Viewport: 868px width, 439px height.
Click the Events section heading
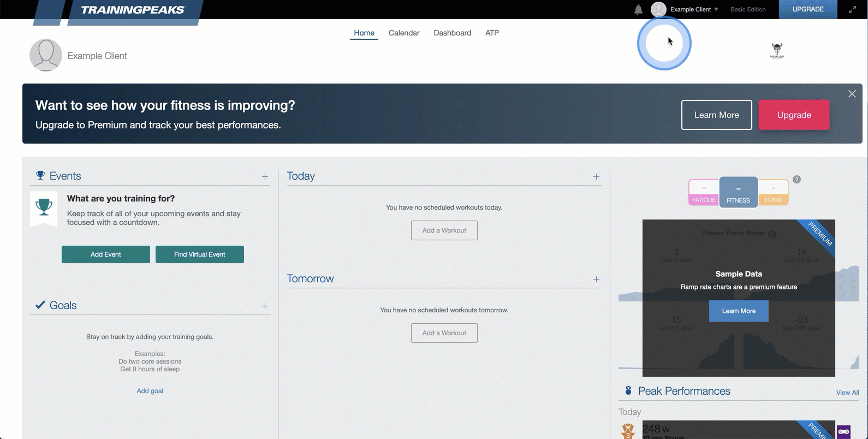pos(65,176)
